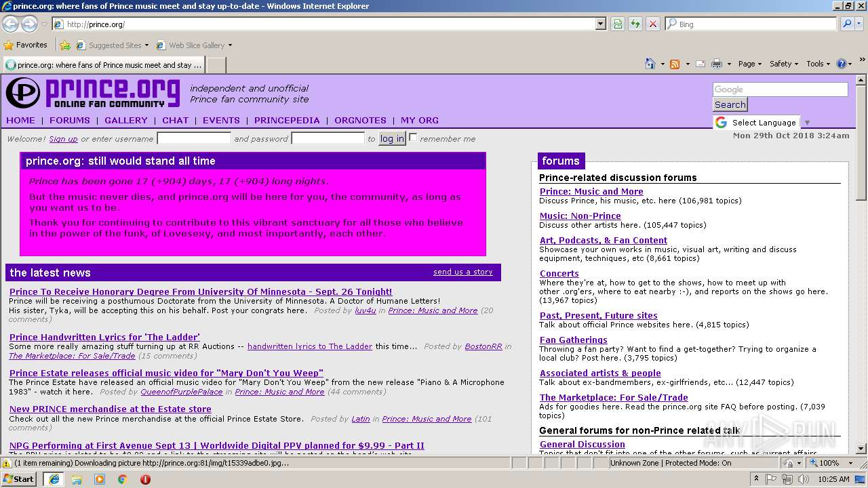
Task: Click the status bar warning icon
Action: (7, 463)
